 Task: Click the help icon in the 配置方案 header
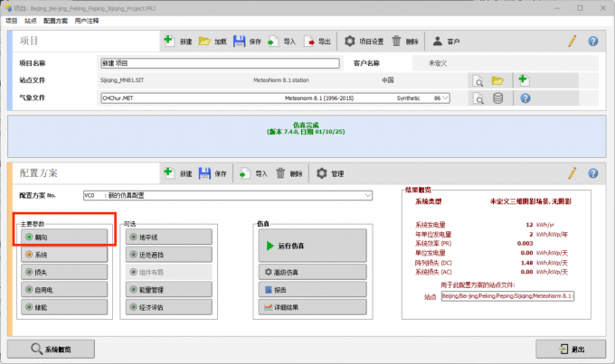tap(593, 173)
